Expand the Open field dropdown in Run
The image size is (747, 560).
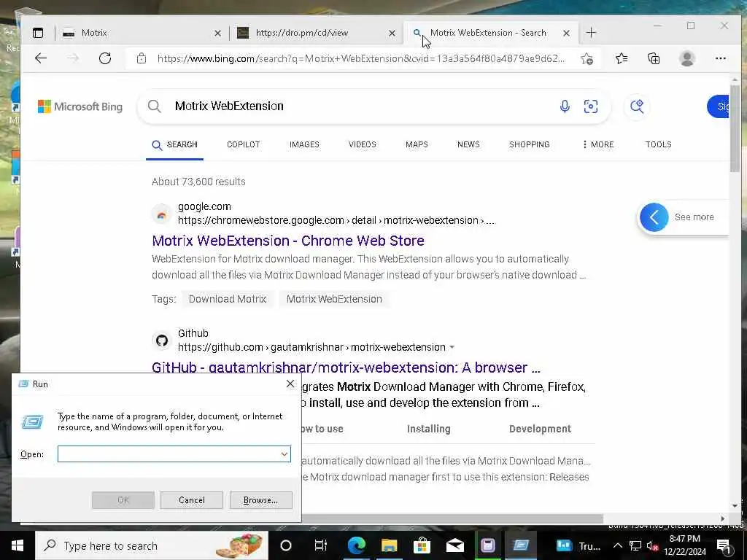(285, 454)
